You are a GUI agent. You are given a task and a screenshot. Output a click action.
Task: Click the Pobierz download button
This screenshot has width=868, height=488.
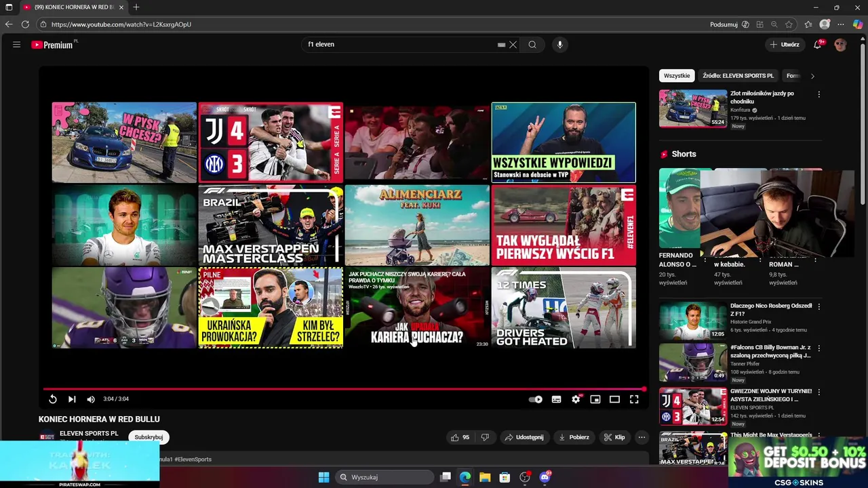coord(574,437)
